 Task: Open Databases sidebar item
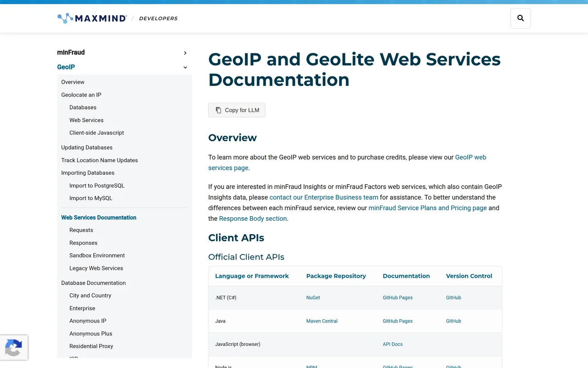83,107
